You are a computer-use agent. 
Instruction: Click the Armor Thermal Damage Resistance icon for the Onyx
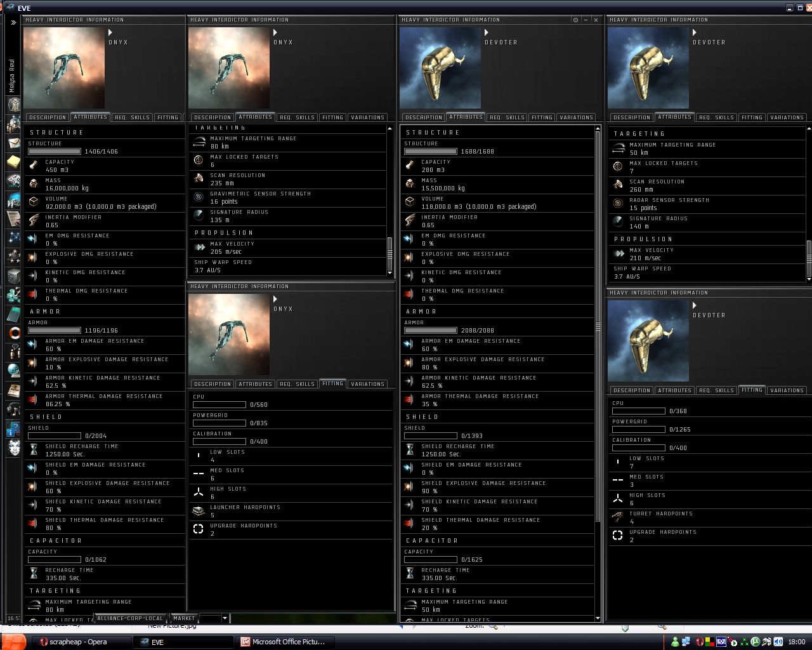(x=34, y=400)
